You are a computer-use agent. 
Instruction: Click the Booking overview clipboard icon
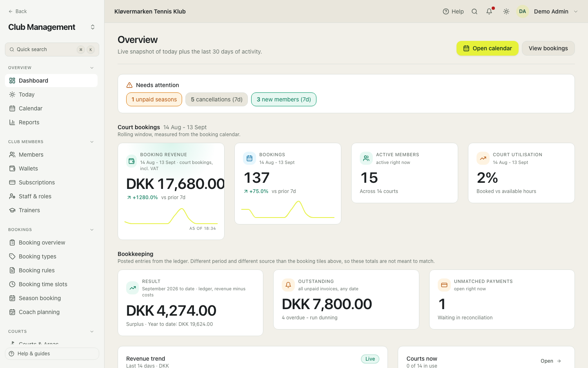[12, 242]
